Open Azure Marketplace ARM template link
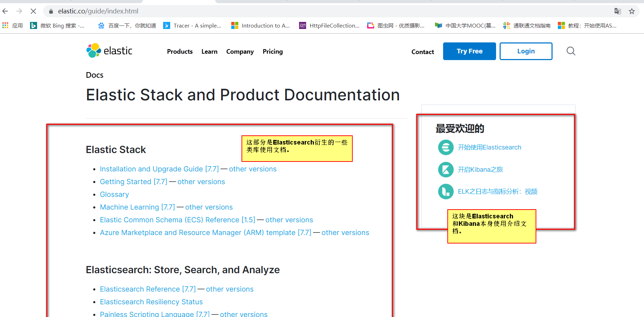Image resolution: width=644 pixels, height=317 pixels. point(205,233)
